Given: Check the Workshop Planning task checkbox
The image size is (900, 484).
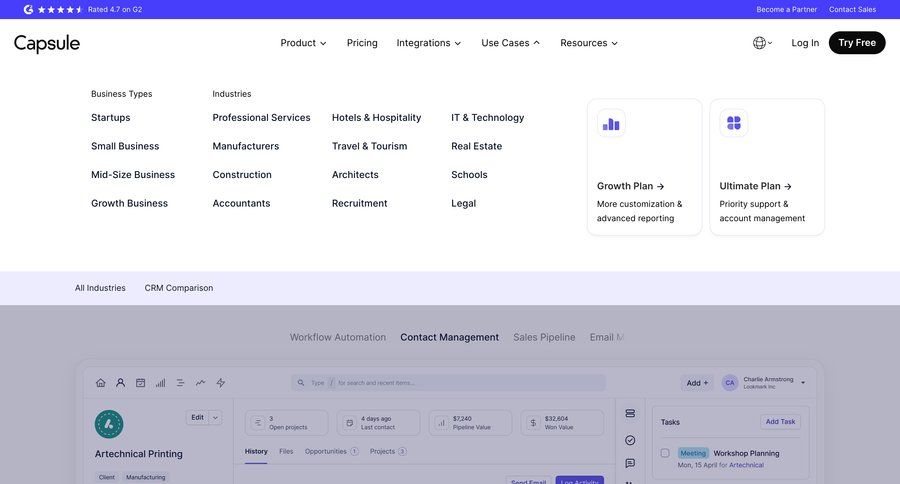Looking at the screenshot, I should click(x=665, y=453).
